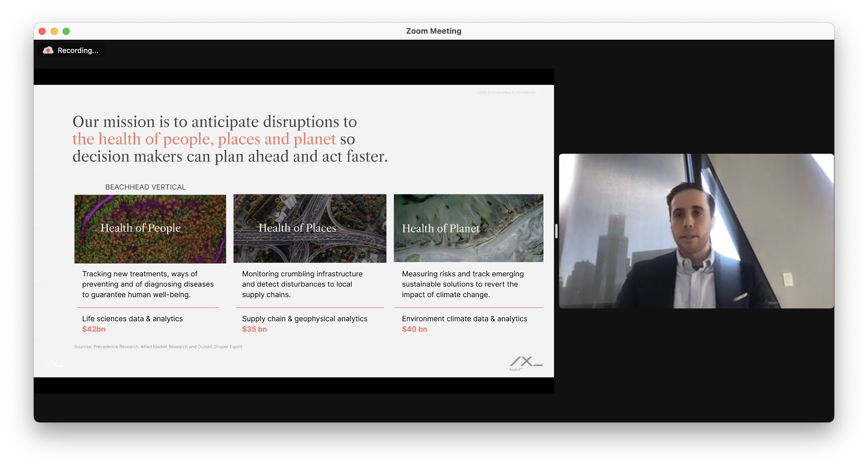Click the $40 bn market figure

click(414, 329)
